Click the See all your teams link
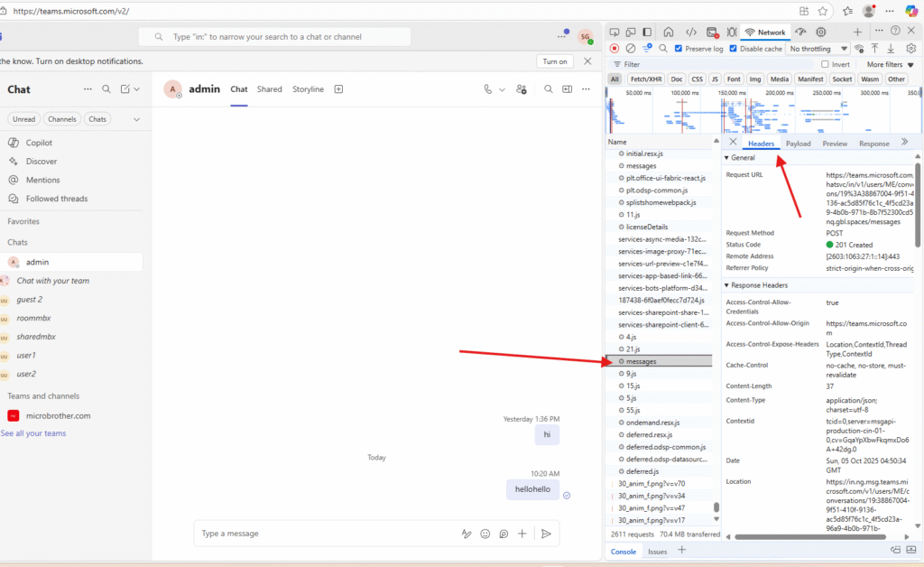924x567 pixels. pyautogui.click(x=33, y=433)
